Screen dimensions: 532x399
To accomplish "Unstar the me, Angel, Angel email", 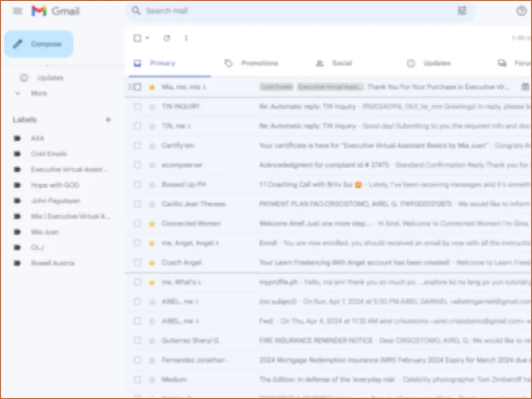I will click(152, 243).
